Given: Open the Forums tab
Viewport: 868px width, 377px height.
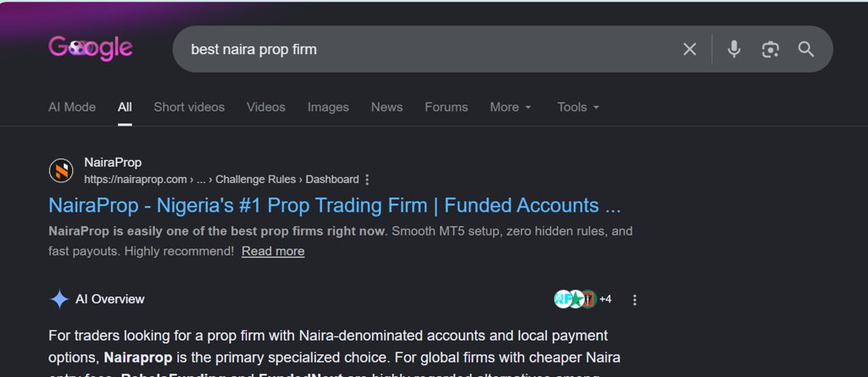Looking at the screenshot, I should point(446,107).
